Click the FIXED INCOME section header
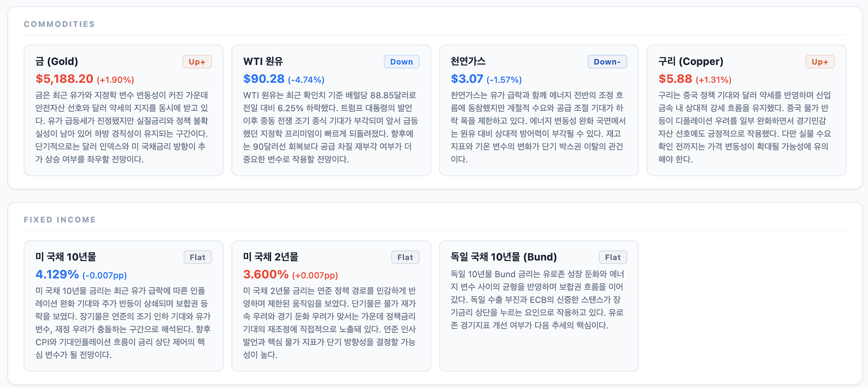 click(x=60, y=220)
